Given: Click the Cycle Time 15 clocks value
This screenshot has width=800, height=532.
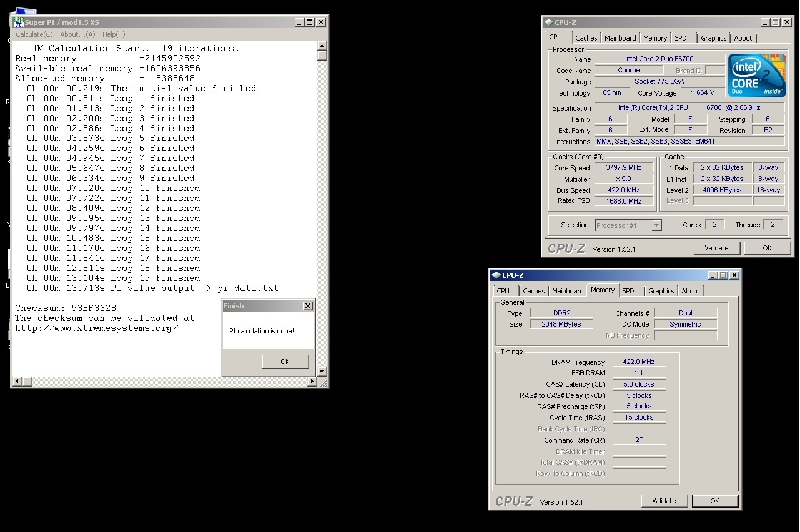Looking at the screenshot, I should coord(639,417).
